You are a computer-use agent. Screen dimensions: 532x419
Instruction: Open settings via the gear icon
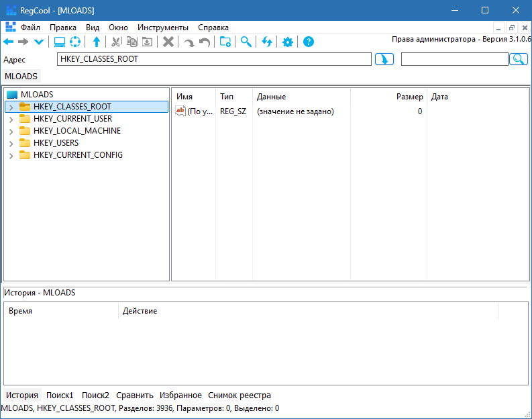point(288,42)
